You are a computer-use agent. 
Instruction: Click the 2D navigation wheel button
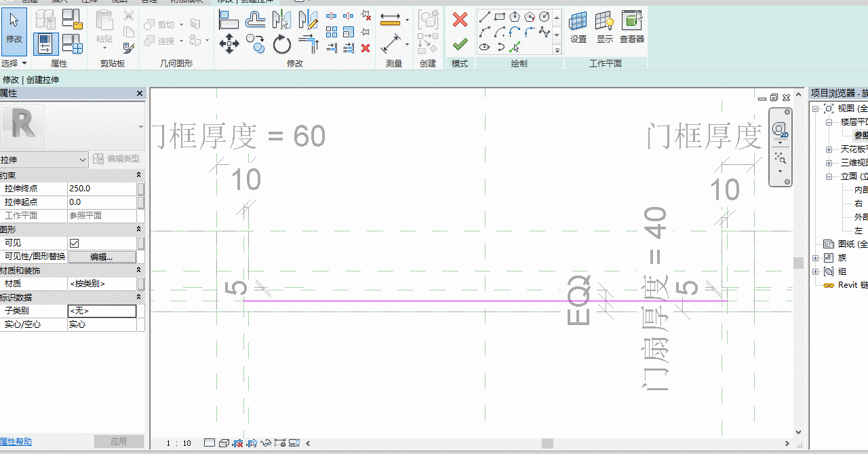(779, 130)
